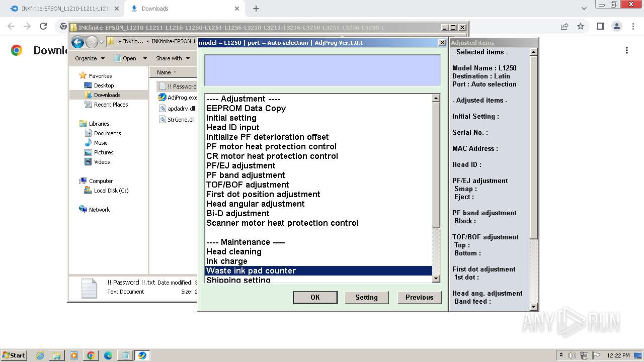
Task: Click scroll down arrow in Adjusted items panel
Action: [x=534, y=307]
